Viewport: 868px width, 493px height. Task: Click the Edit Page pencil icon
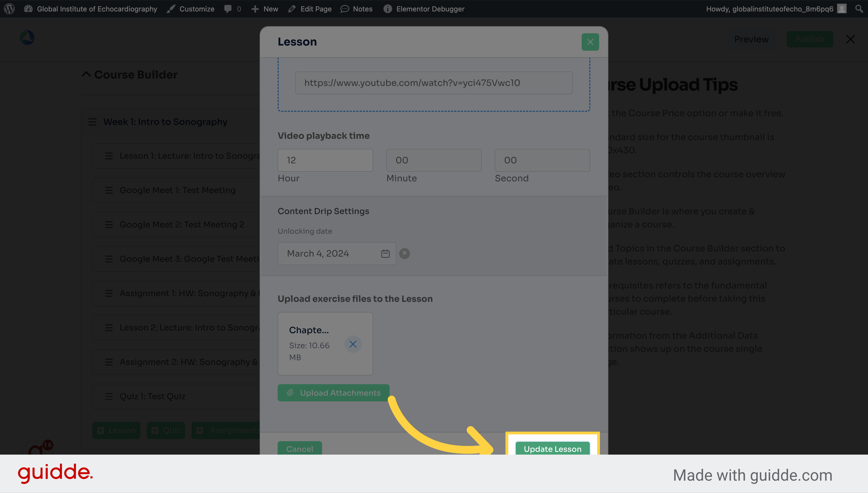[x=292, y=8]
